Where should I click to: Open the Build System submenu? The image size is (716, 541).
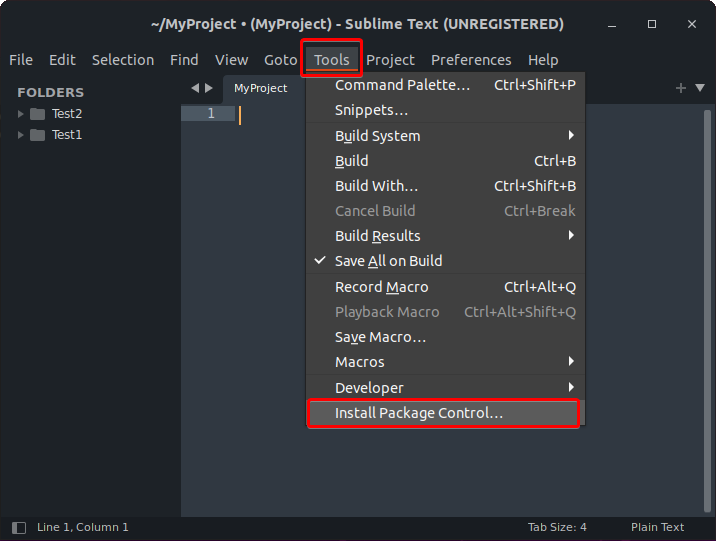pos(445,136)
